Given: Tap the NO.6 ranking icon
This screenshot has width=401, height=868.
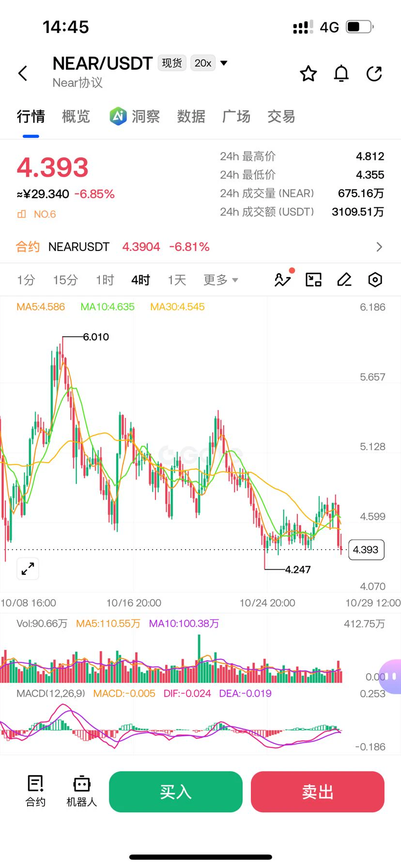Looking at the screenshot, I should (22, 214).
